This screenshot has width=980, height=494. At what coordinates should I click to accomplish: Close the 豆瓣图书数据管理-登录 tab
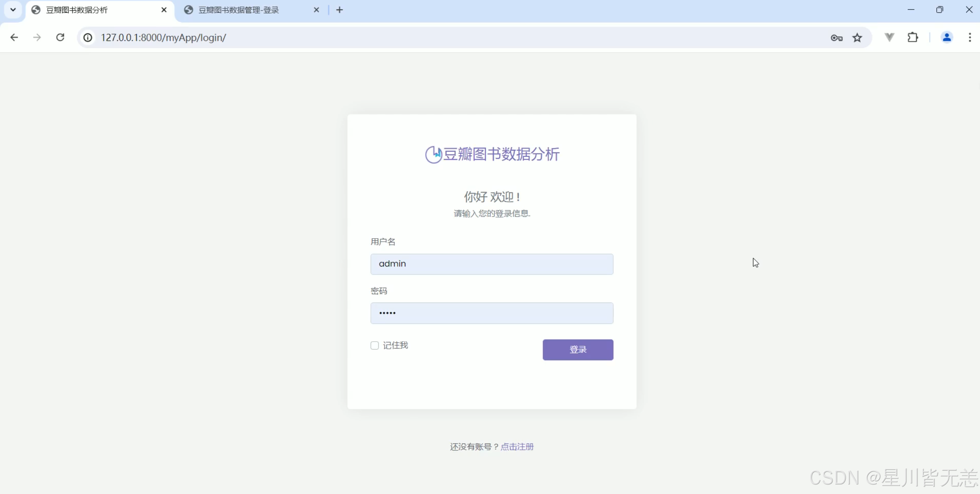316,10
